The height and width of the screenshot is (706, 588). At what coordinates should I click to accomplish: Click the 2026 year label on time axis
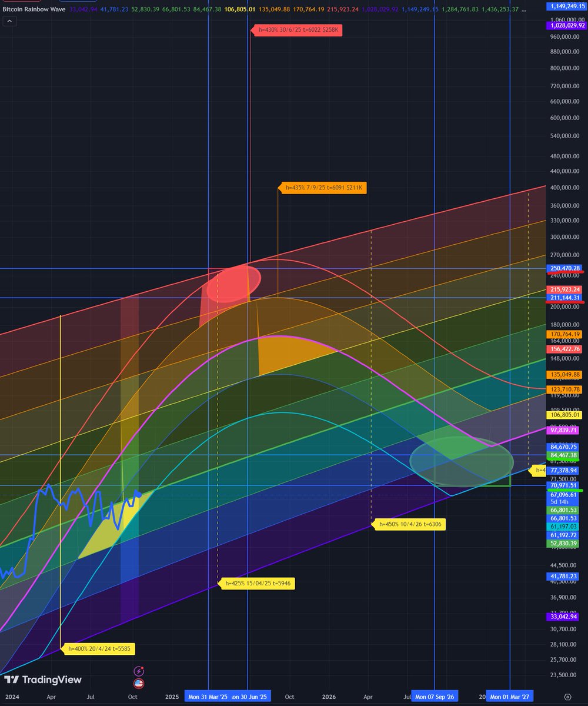coord(329,697)
